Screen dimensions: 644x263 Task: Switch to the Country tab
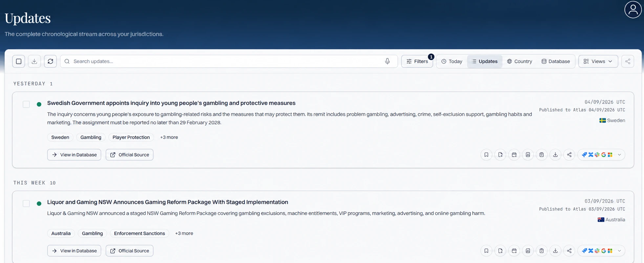(520, 61)
